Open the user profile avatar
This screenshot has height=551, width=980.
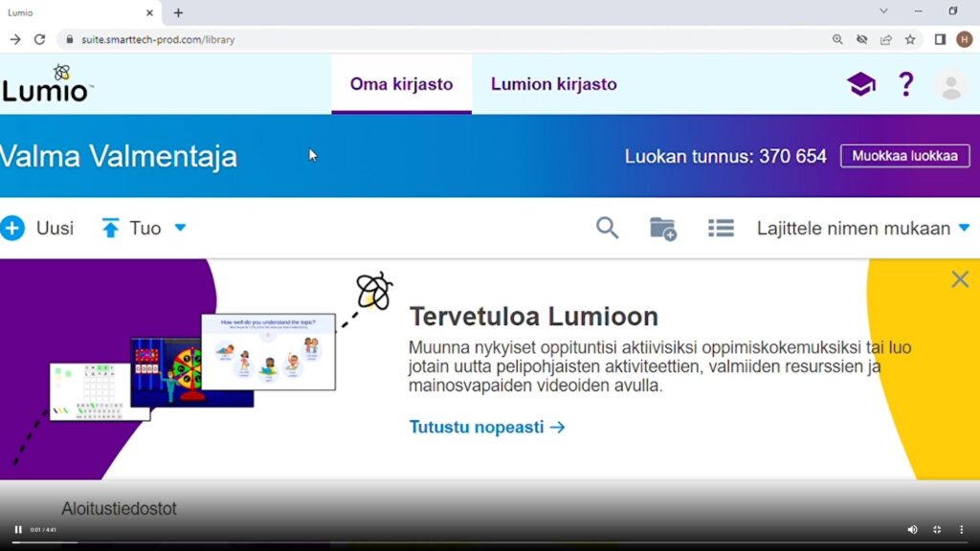coord(950,85)
